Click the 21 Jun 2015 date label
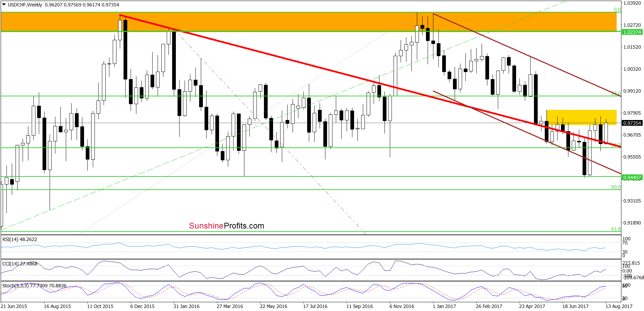This screenshot has height=311, width=644. coord(14,306)
